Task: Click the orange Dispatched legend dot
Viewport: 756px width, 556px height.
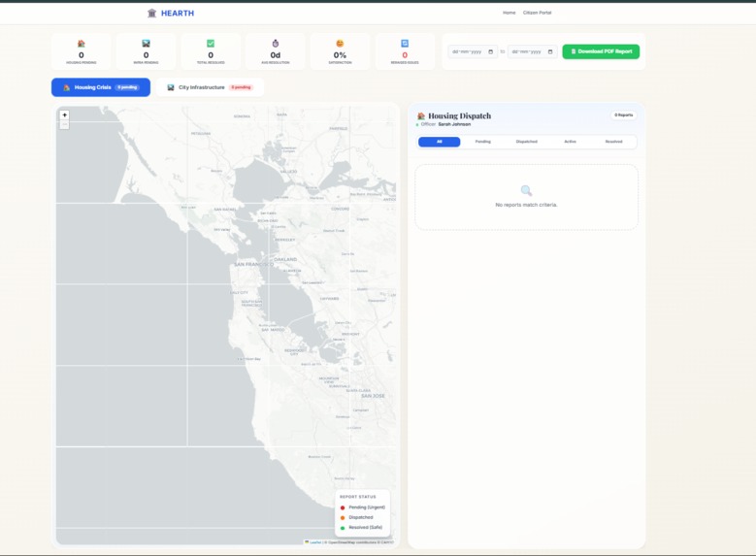Action: point(343,518)
